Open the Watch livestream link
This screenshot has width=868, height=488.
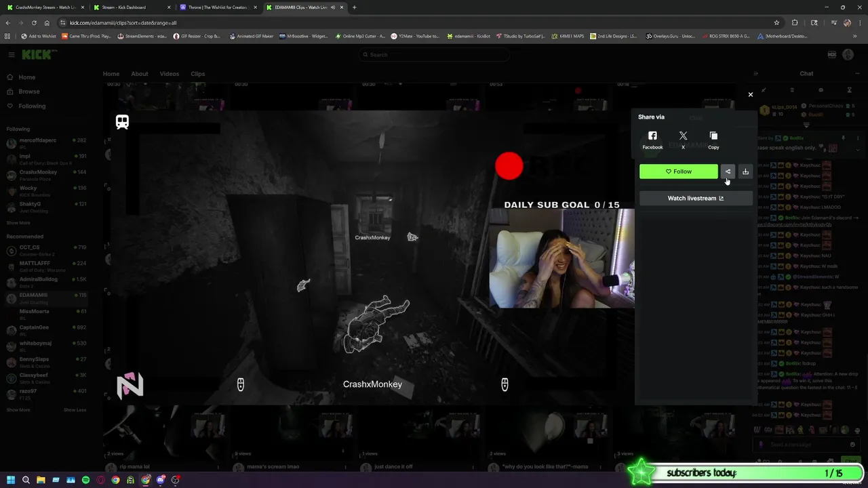(696, 199)
